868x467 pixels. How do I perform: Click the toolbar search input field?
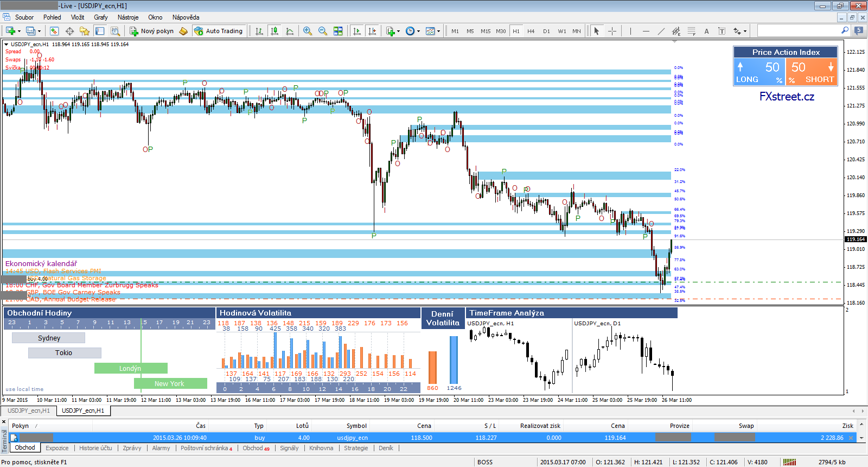coord(799,31)
